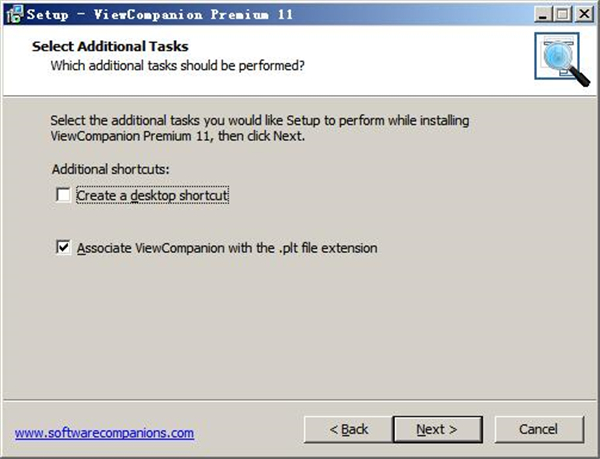Click the 'Additional shortcuts:' group label
Screen dimensions: 600x459
click(x=110, y=169)
